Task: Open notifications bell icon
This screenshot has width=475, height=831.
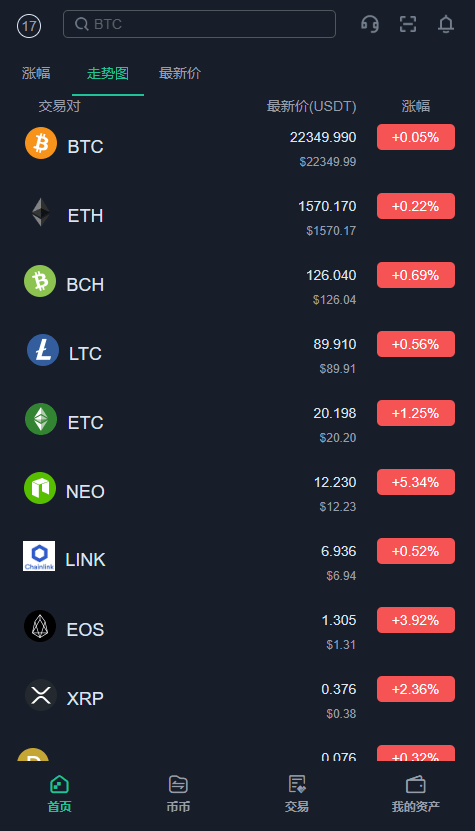Action: [446, 24]
